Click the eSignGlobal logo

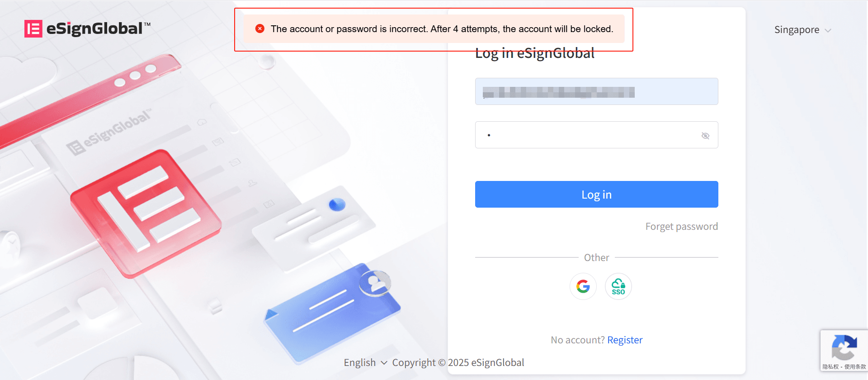pyautogui.click(x=87, y=28)
